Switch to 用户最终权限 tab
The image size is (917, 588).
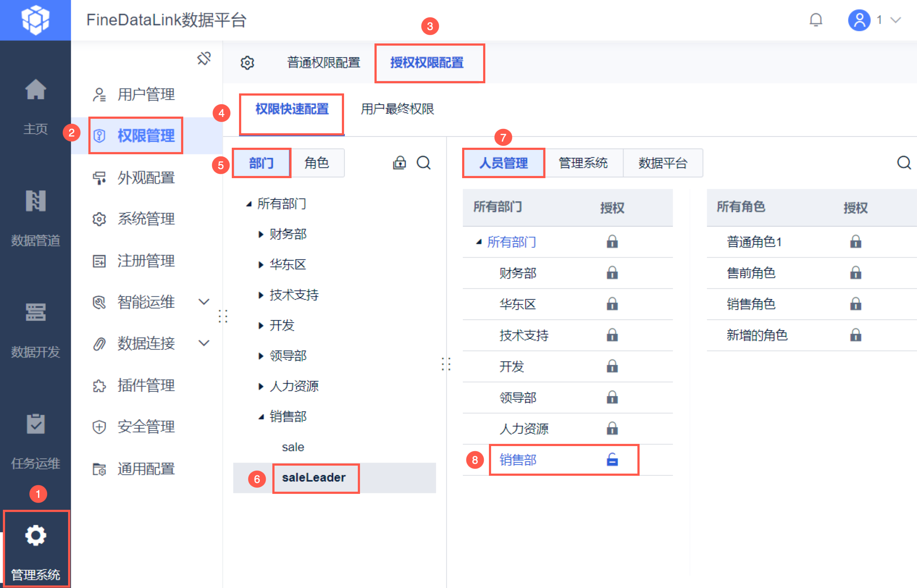coord(397,109)
